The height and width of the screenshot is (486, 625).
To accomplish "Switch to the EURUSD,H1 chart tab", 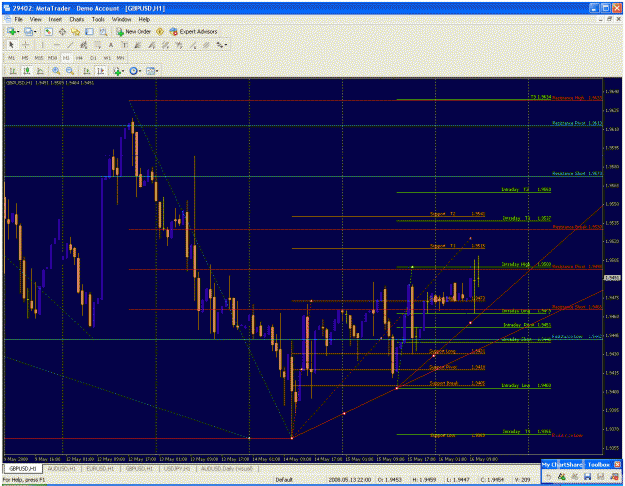I will click(x=100, y=469).
